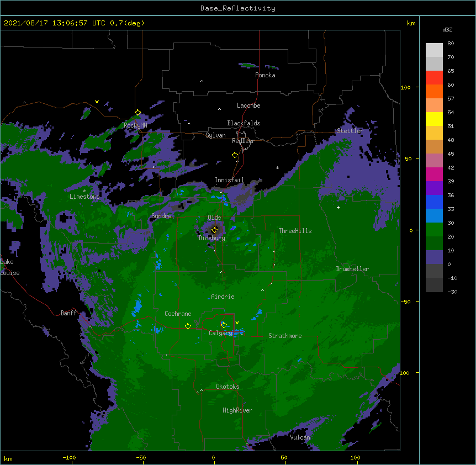476x465 pixels.
Task: Click the RedDeer label
Action: tap(243, 141)
